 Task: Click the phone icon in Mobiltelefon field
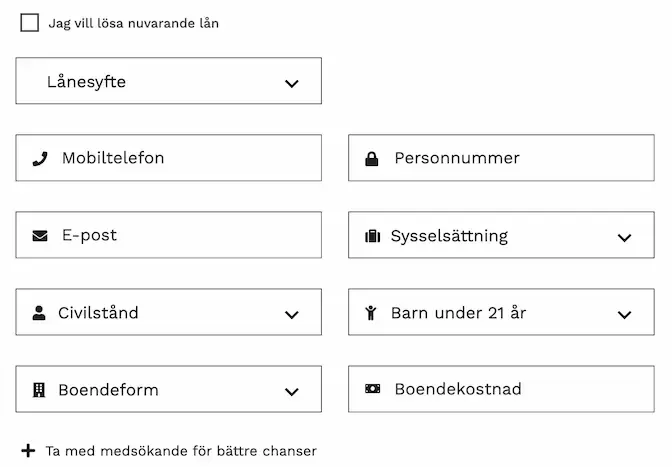(40, 158)
